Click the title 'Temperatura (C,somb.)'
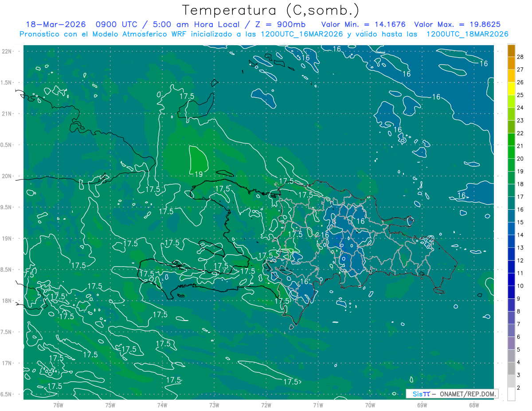 click(270, 10)
